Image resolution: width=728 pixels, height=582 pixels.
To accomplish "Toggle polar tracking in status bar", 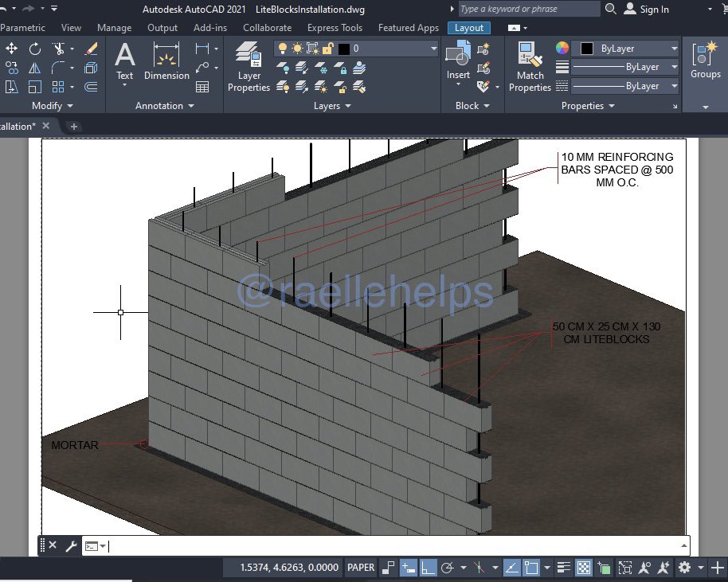I will tap(448, 568).
